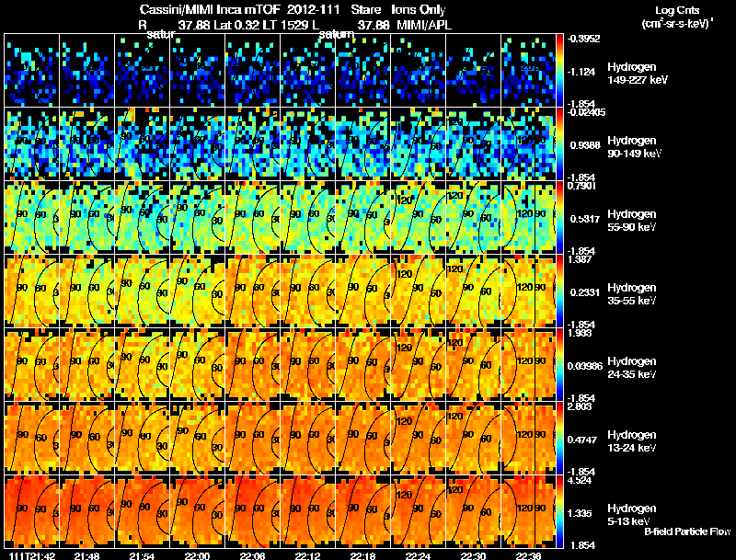Viewport: 736px width, 560px height.
Task: Open the Hydrogen 24-35 keV panel at 22:24
Action: pos(419,365)
